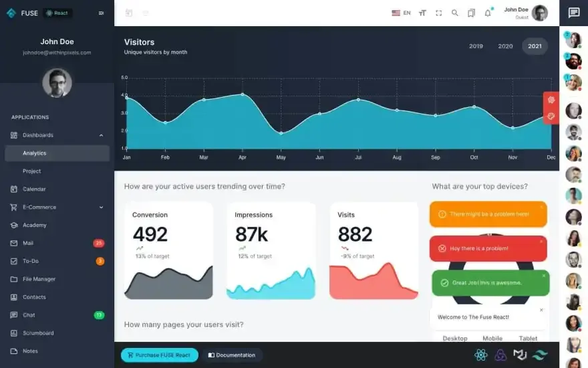Open the language selector showing EN
The image size is (588, 368).
pos(401,13)
